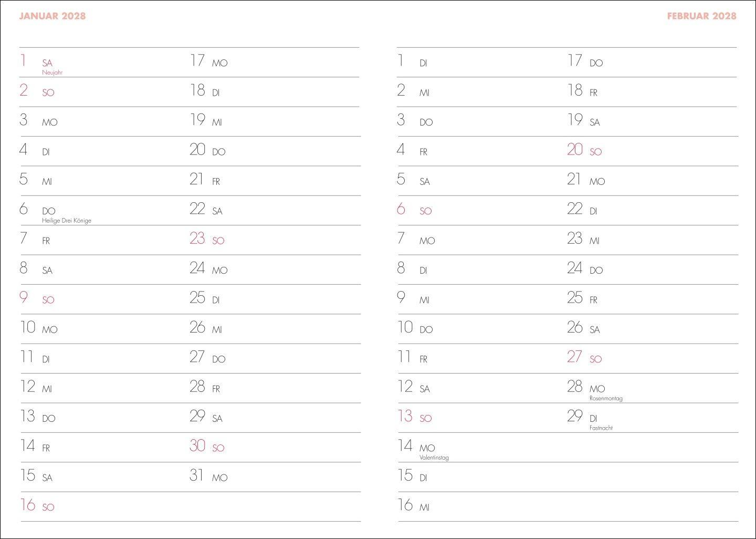
Task: Click February 29 Tuesday date number
Action: click(575, 416)
